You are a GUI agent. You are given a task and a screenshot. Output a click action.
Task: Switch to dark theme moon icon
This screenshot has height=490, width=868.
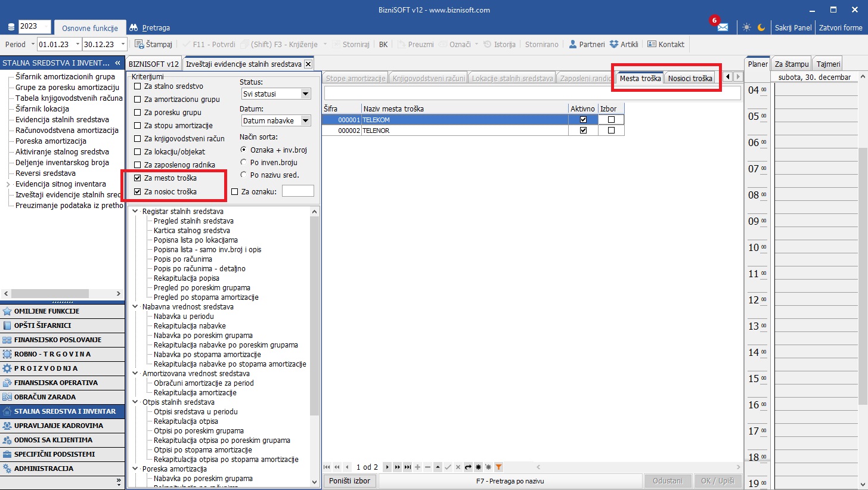tap(761, 27)
